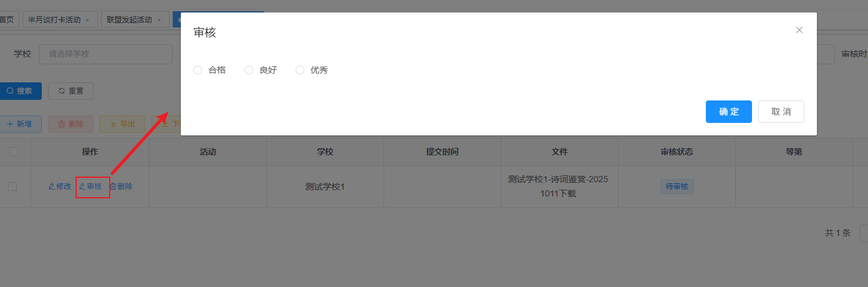Image resolution: width=868 pixels, height=287 pixels.
Task: Close the 联盟发起活动 tab via its x icon
Action: pos(159,20)
